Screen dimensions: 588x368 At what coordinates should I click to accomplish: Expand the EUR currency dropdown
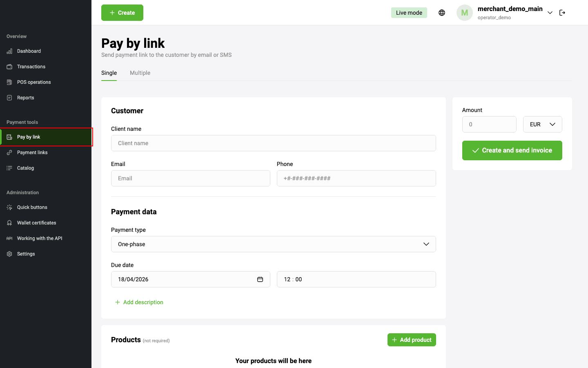(x=542, y=124)
